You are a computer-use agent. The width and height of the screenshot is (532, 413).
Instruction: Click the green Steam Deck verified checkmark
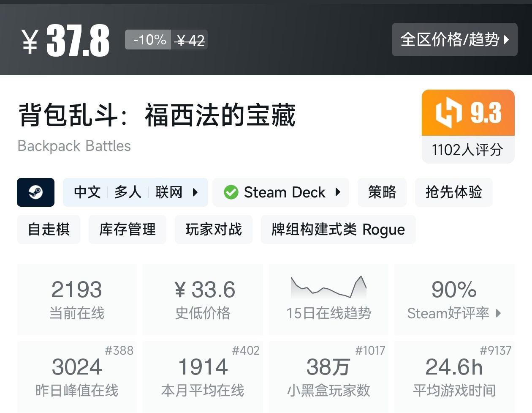click(231, 192)
